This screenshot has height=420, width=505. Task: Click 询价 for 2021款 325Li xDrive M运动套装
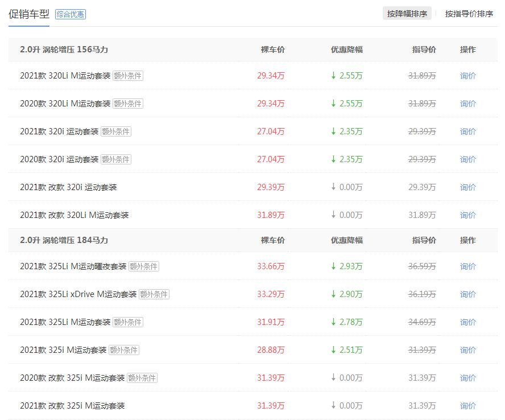pyautogui.click(x=468, y=294)
